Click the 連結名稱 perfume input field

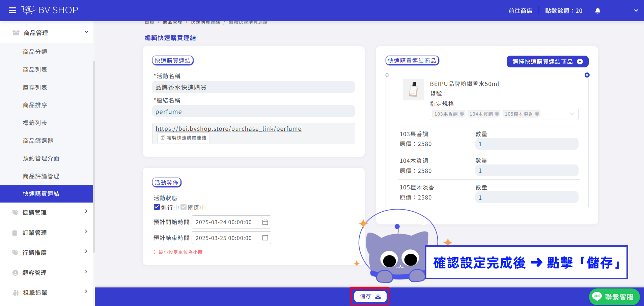254,111
